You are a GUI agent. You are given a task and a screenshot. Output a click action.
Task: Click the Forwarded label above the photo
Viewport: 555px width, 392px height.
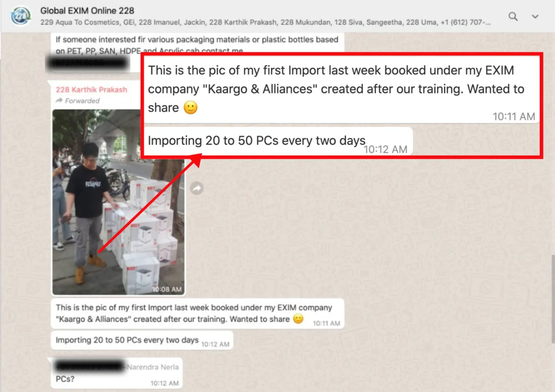[78, 100]
